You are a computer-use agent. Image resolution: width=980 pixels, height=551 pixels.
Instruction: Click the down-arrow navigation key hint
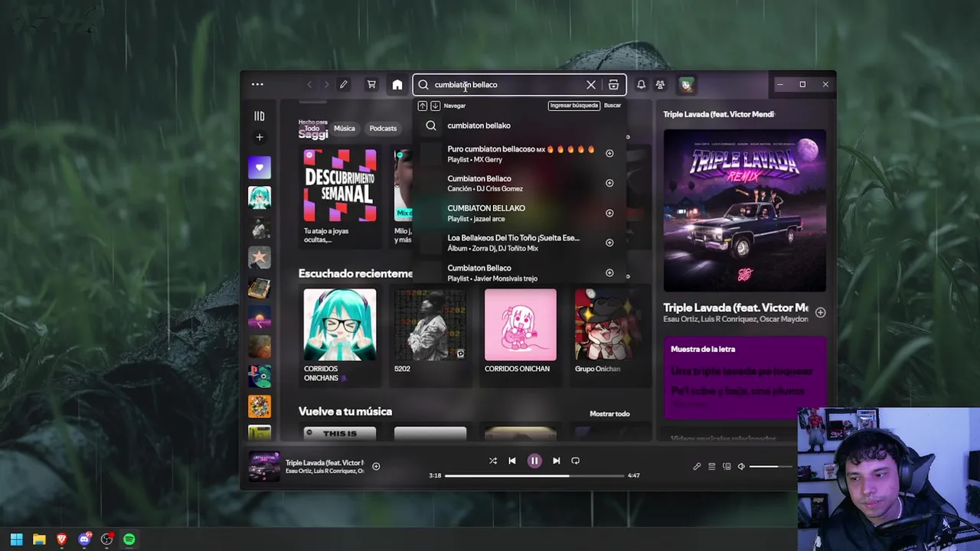(435, 106)
